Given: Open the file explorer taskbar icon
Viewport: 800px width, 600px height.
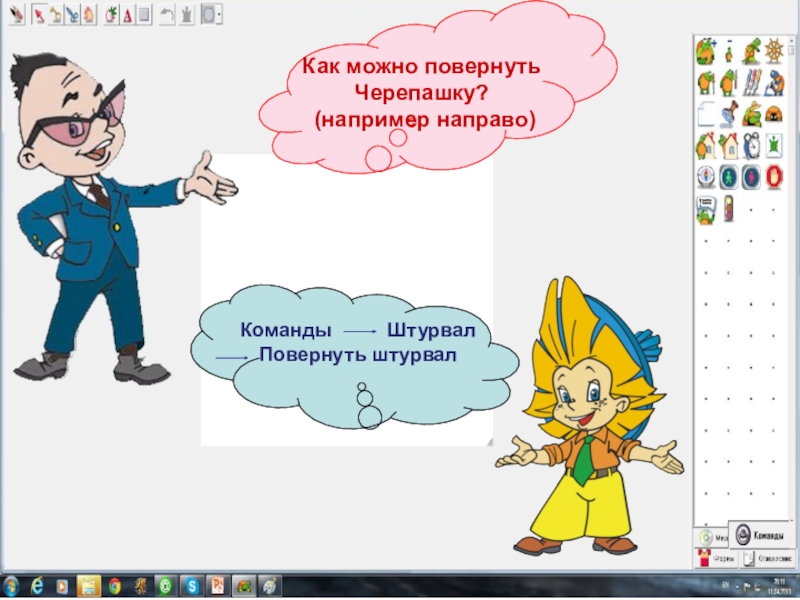Looking at the screenshot, I should pos(89,587).
